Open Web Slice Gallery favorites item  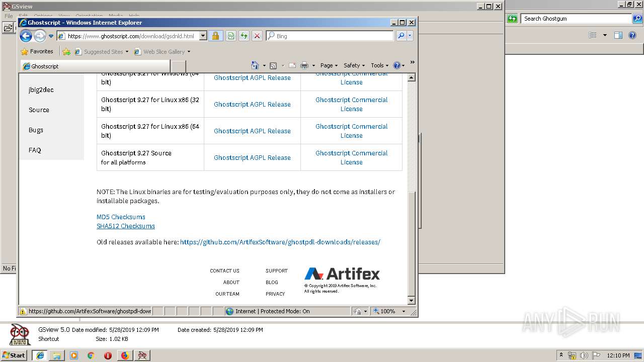163,51
